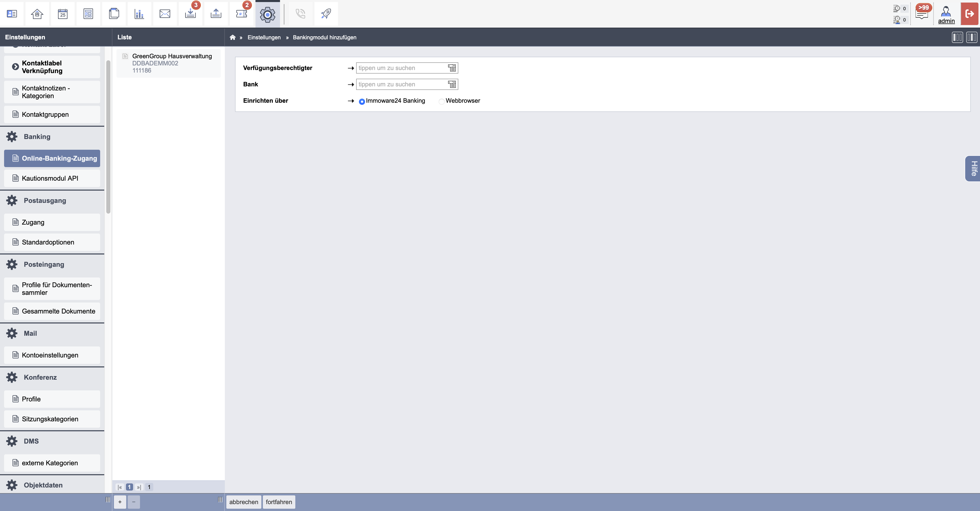The image size is (980, 511).
Task: Collapse the Konferenz section header
Action: pyautogui.click(x=52, y=377)
